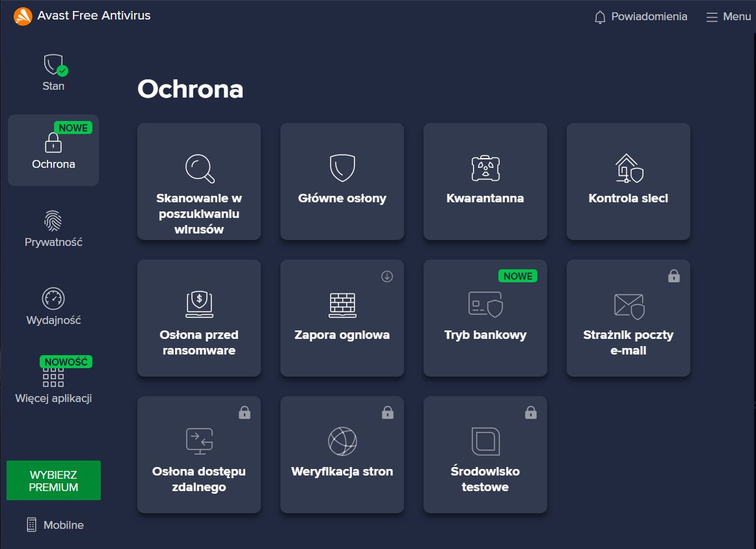
Task: Go to the Stan tab label
Action: (53, 86)
